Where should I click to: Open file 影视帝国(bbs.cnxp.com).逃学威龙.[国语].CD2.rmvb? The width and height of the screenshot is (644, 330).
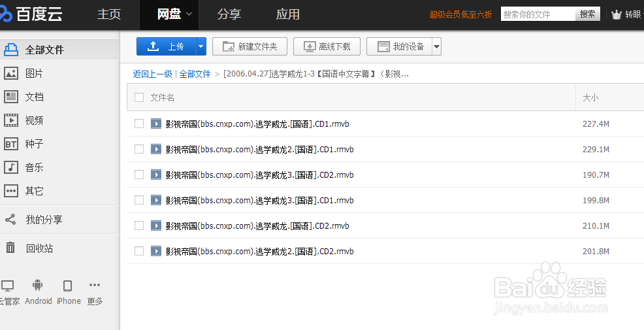(x=257, y=225)
